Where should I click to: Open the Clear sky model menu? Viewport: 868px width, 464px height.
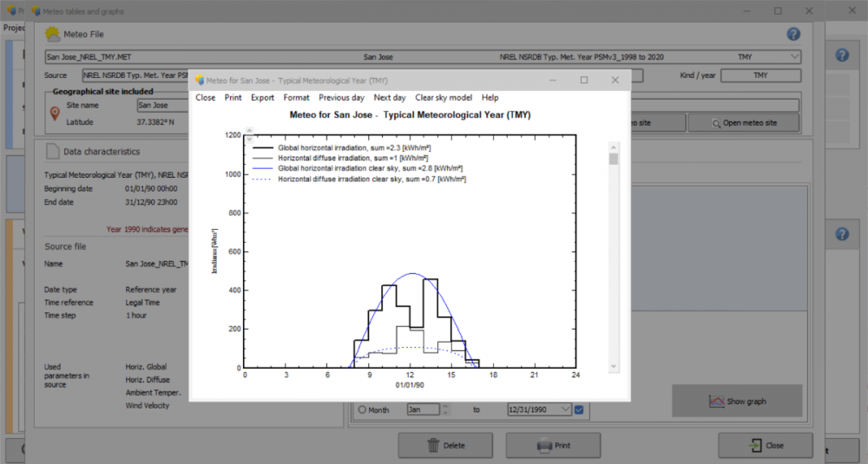point(443,98)
